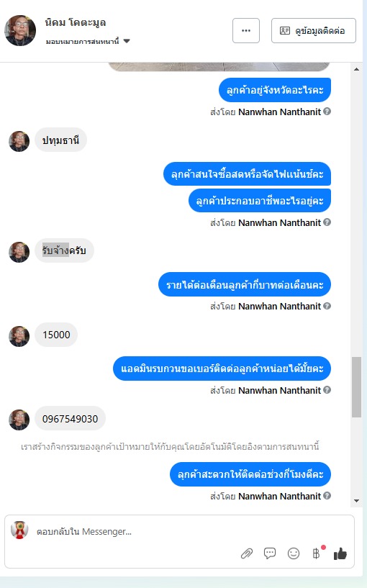
Task: Open the emoji smiley picker
Action: point(294,553)
